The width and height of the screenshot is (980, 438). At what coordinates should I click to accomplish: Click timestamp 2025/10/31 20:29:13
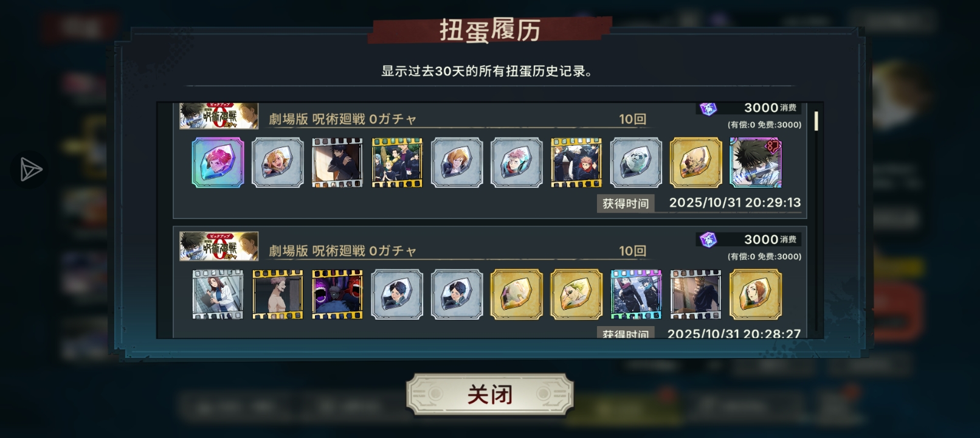[735, 203]
